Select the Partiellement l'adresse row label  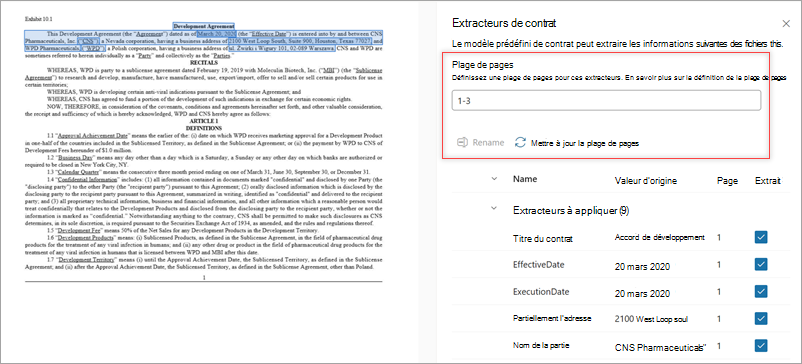[552, 318]
